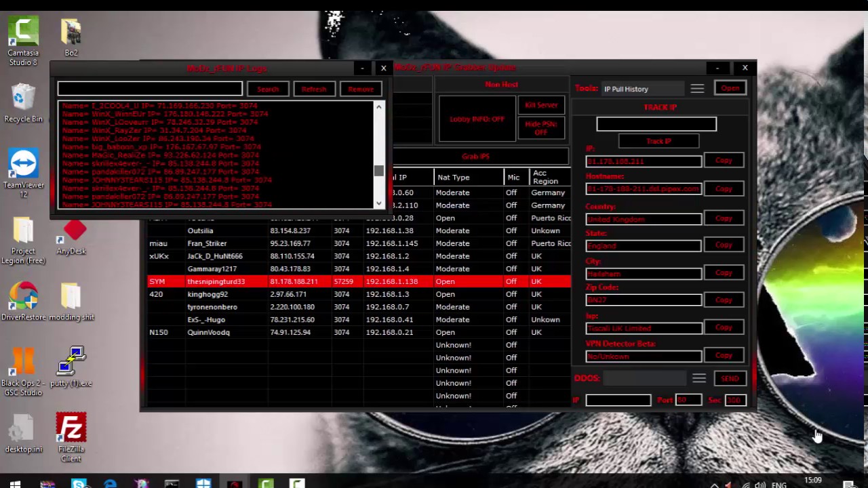
Task: Select the DriverRestore desktop icon
Action: coord(23,302)
